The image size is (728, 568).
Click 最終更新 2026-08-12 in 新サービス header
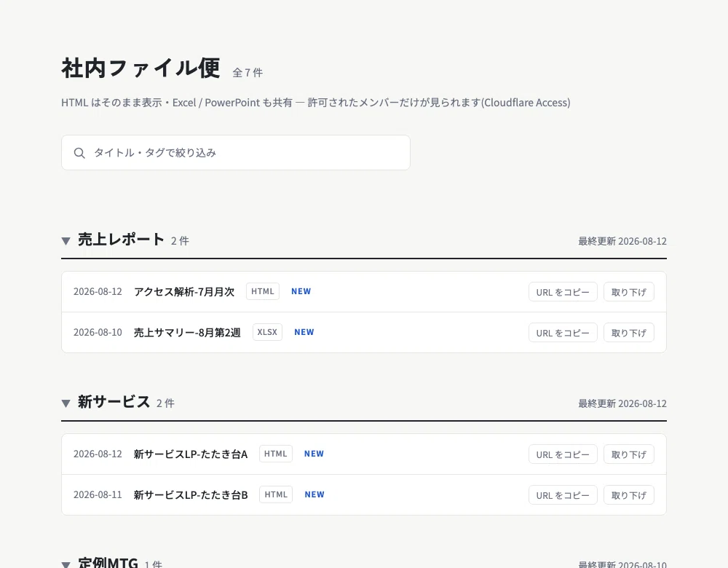pyautogui.click(x=622, y=403)
